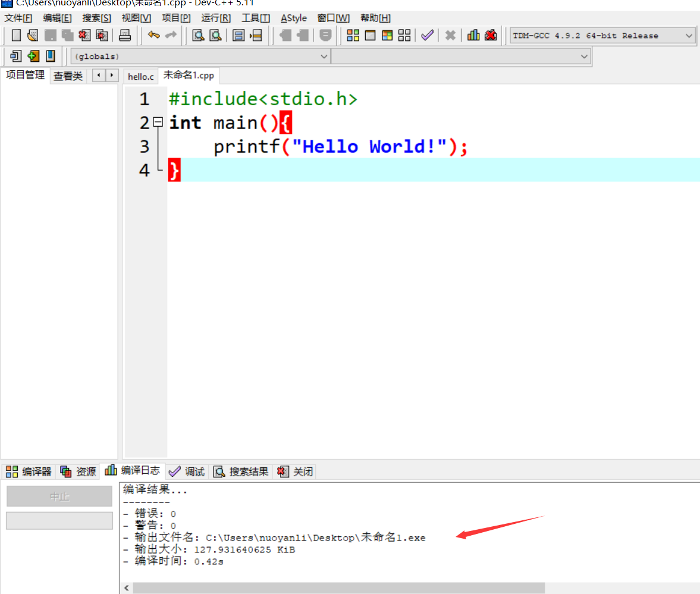Viewport: 700px width, 594px height.
Task: Open the 编辑[E] menu
Action: pos(57,18)
